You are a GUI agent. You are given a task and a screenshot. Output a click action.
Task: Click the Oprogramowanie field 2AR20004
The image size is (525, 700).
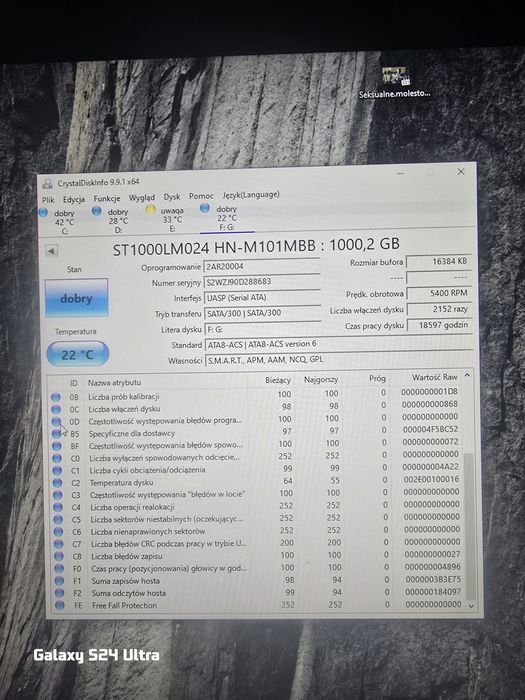pyautogui.click(x=262, y=267)
